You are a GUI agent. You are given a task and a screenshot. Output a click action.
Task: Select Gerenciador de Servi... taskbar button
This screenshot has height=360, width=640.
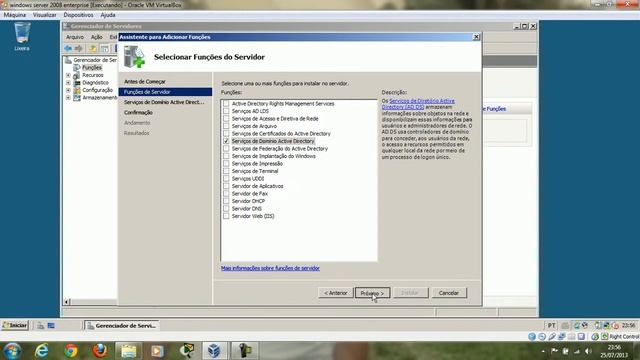pyautogui.click(x=122, y=325)
